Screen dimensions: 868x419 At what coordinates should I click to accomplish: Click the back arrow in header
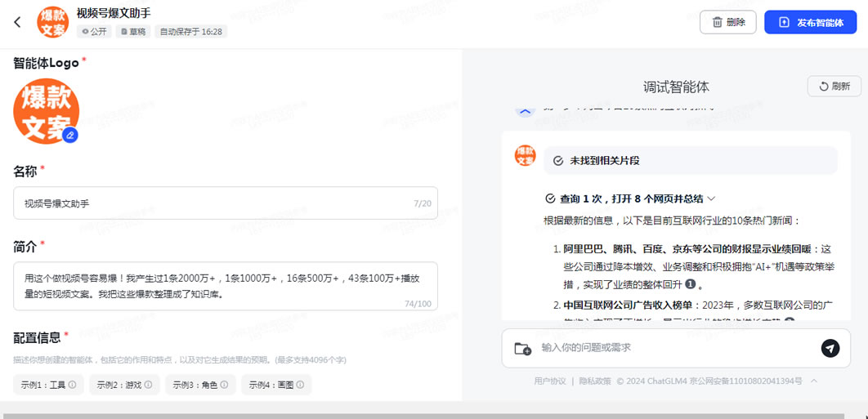tap(17, 22)
